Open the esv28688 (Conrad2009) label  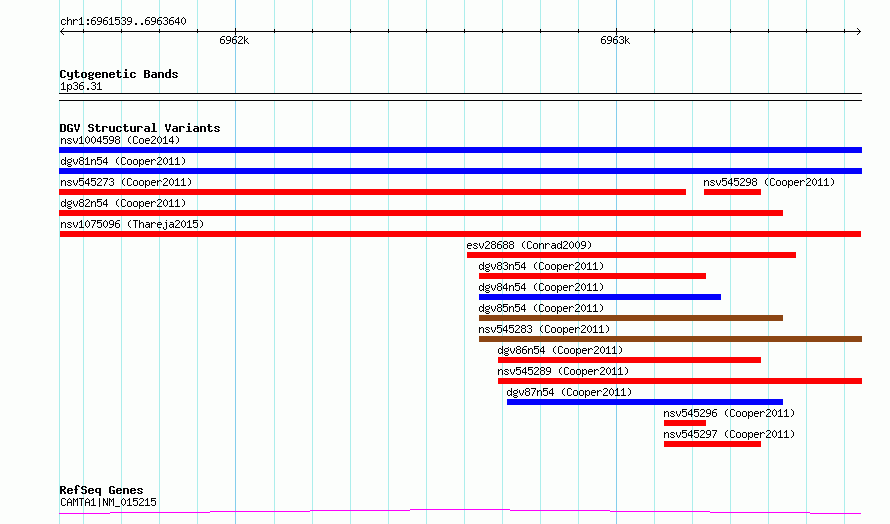click(529, 245)
